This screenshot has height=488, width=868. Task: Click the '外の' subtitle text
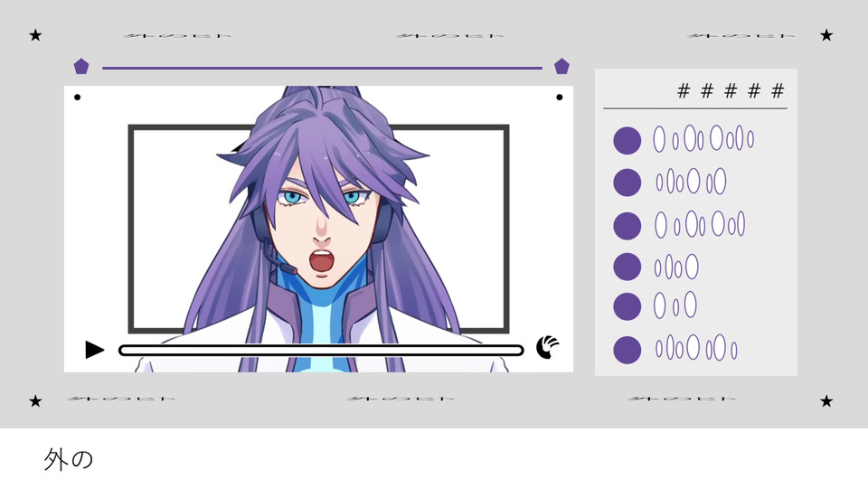69,460
